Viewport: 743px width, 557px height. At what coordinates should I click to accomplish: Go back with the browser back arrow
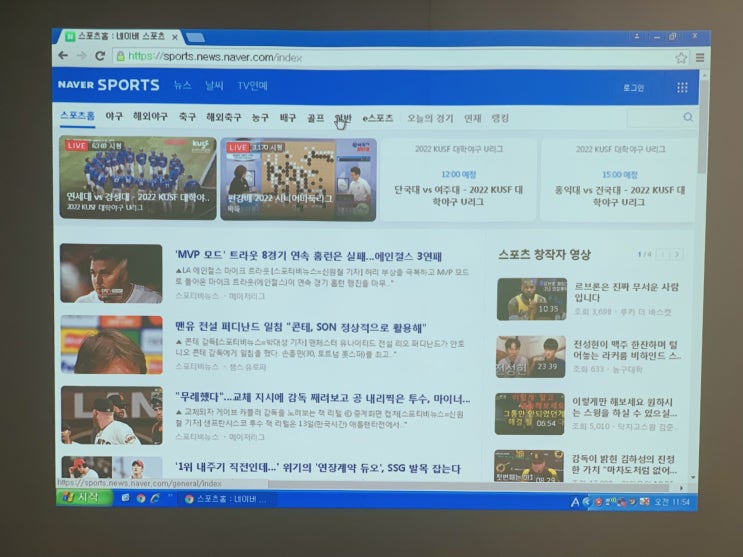point(63,55)
